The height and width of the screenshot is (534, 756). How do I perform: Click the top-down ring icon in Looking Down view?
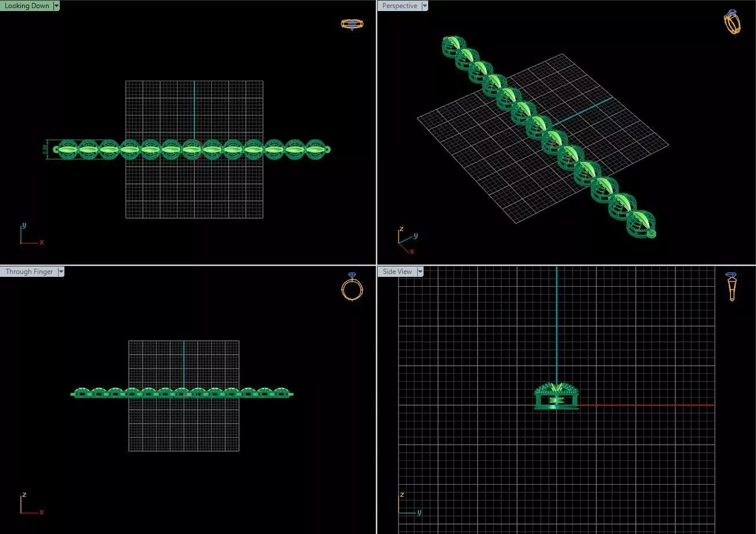click(352, 24)
